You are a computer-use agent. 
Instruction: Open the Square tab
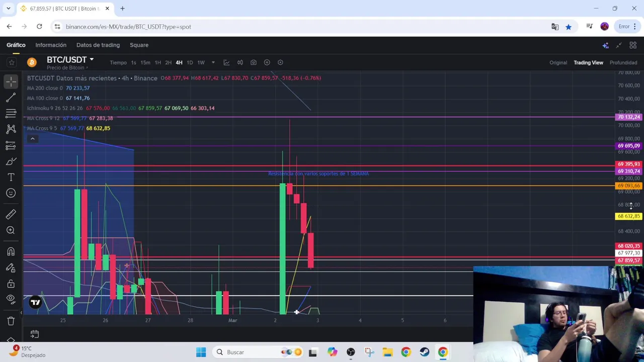[x=139, y=45]
